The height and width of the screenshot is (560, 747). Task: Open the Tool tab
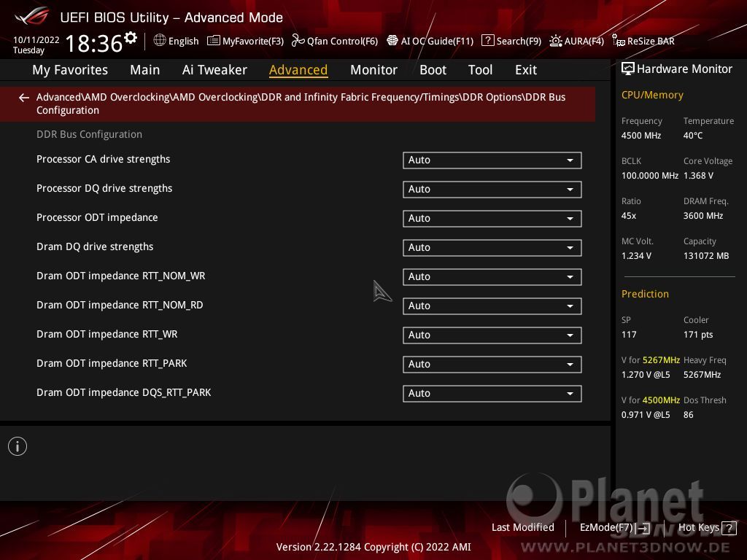pos(480,70)
